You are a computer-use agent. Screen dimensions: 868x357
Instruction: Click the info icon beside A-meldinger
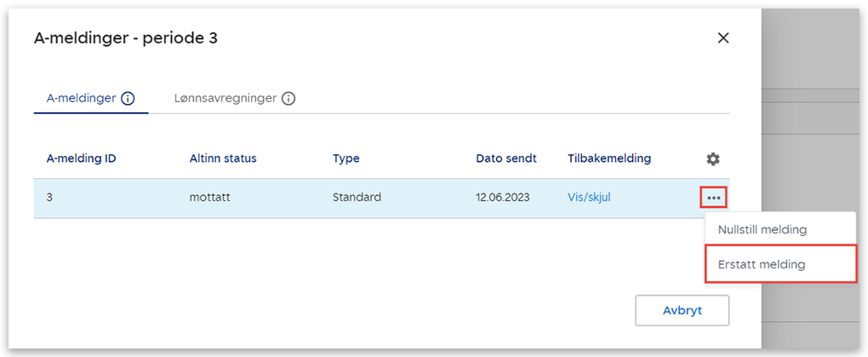(128, 98)
